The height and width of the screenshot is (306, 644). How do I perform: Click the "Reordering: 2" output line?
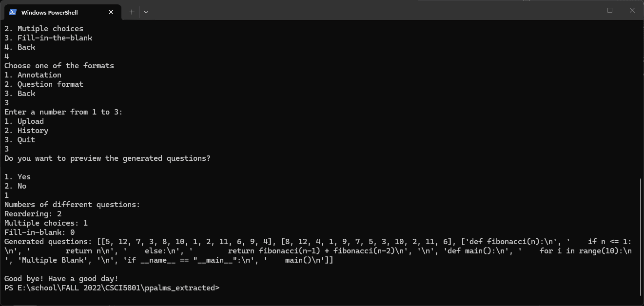33,214
